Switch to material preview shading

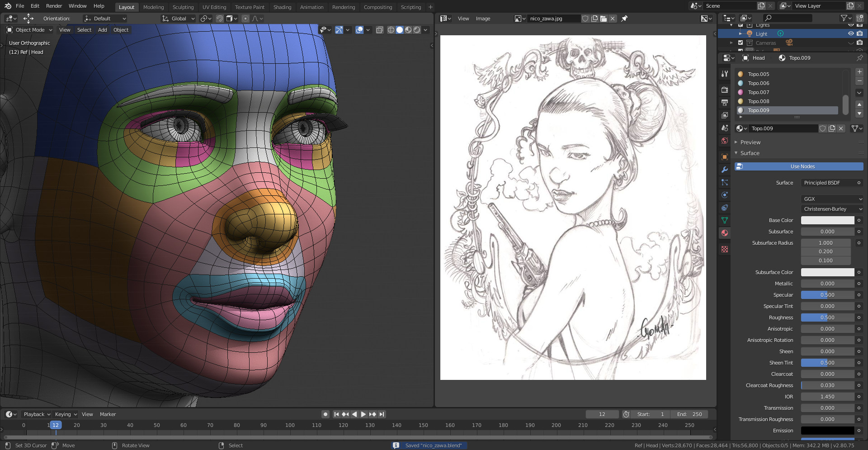[x=408, y=30]
